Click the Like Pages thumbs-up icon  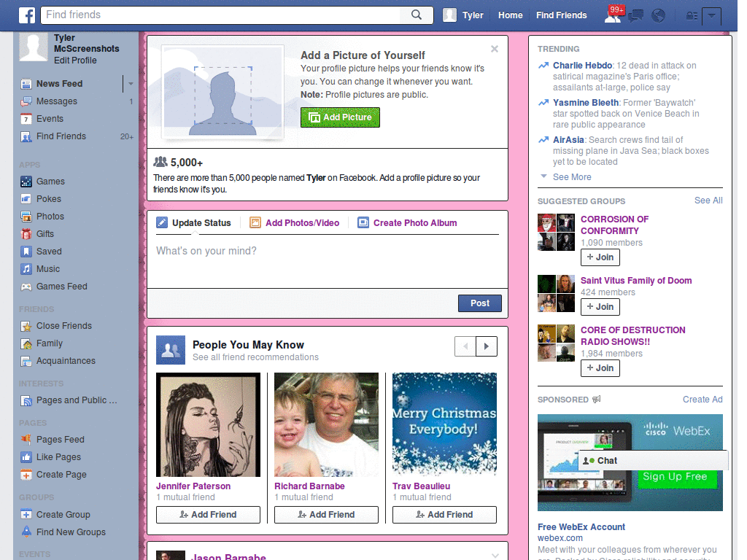pyautogui.click(x=26, y=457)
